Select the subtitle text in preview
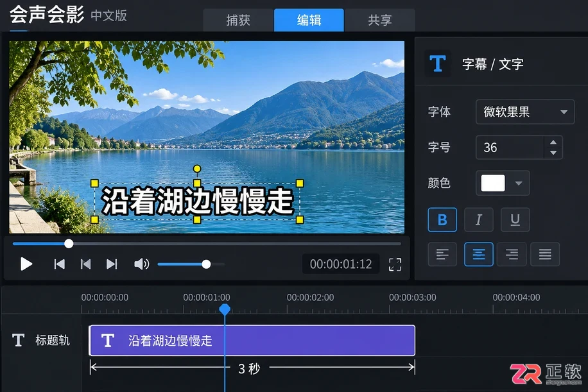The width and height of the screenshot is (588, 392). (x=197, y=201)
